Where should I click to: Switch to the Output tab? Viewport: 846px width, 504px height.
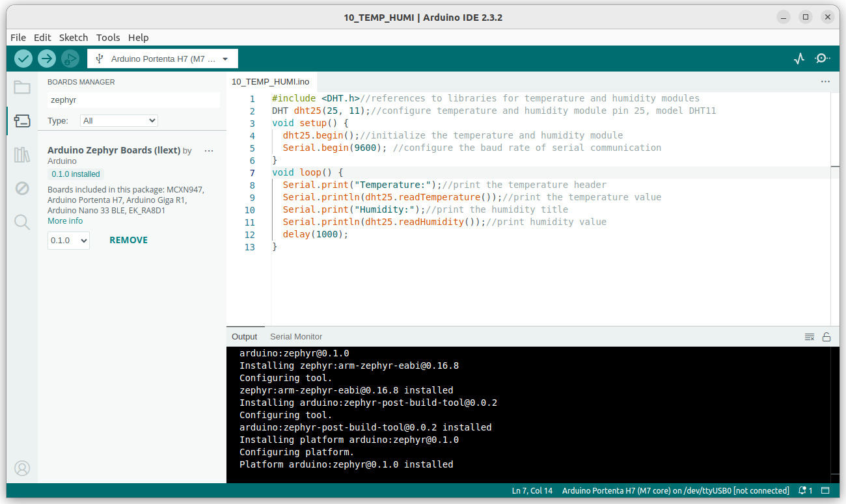pyautogui.click(x=245, y=337)
